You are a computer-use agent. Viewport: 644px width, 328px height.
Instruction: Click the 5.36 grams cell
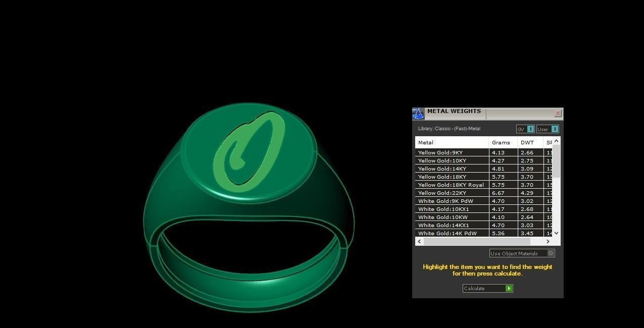[x=503, y=233]
